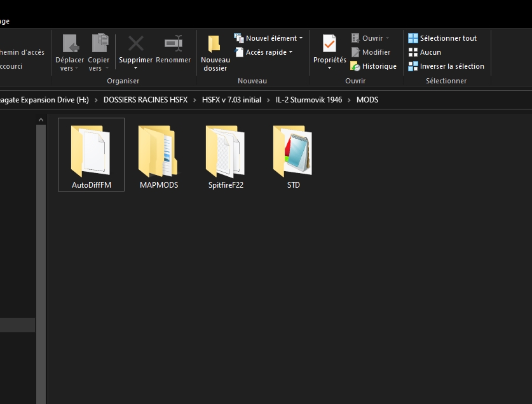Expand chevron after DOSSIERS RACINES HSFX

tap(194, 100)
